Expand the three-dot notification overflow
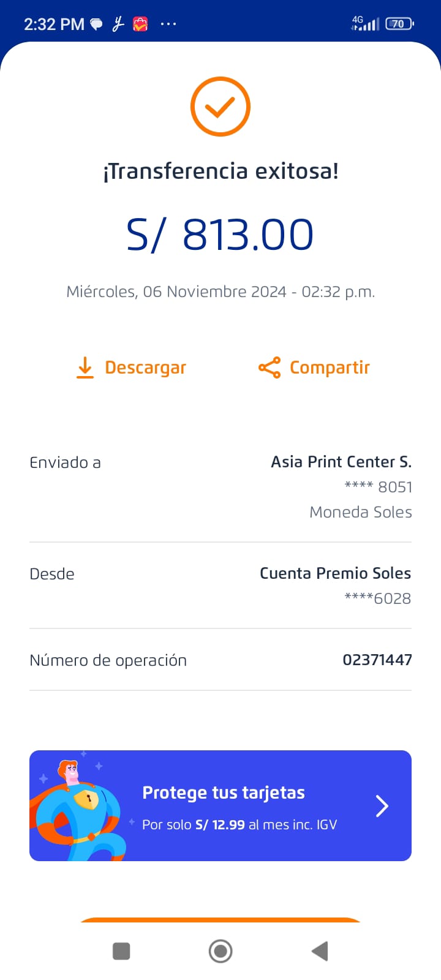This screenshot has height=980, width=441. (x=168, y=24)
